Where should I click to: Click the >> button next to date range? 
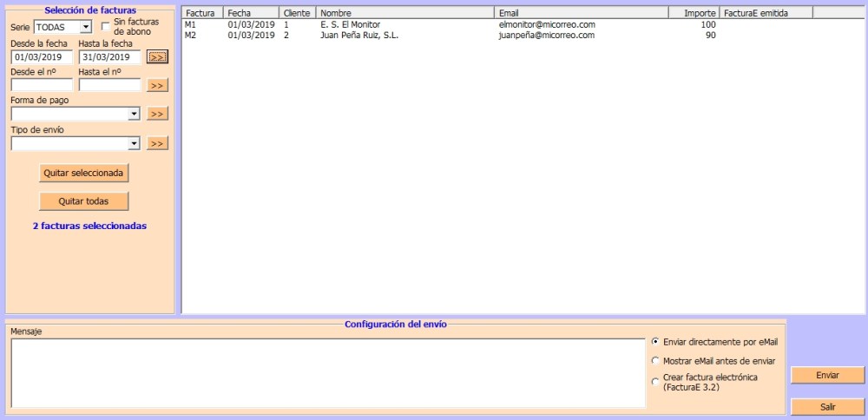157,57
